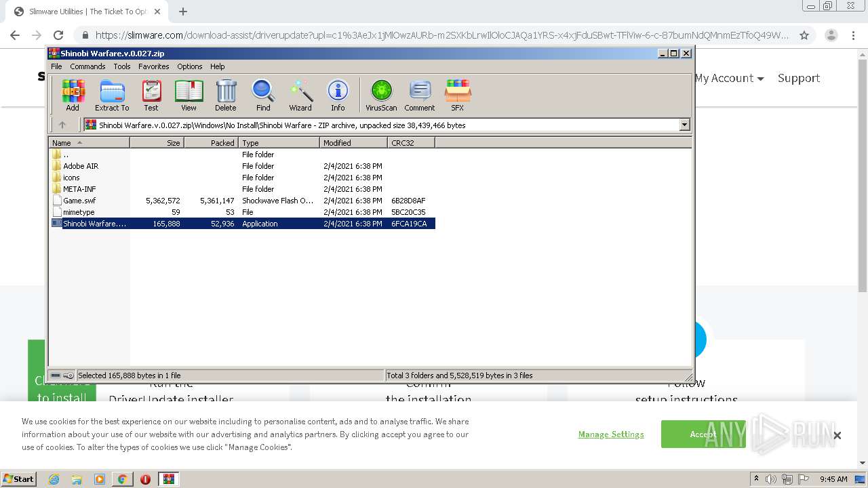Click the Test archive icon
This screenshot has height=488, width=868.
tap(151, 95)
